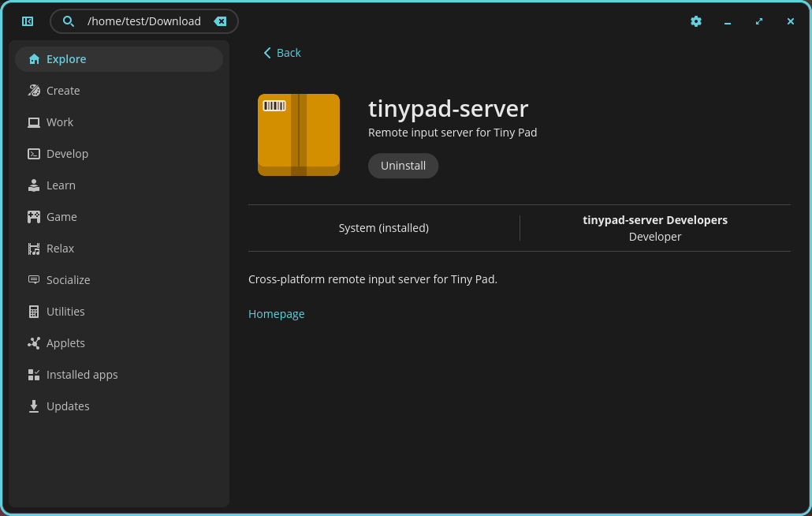Click the tinypad-server title heading

449,108
